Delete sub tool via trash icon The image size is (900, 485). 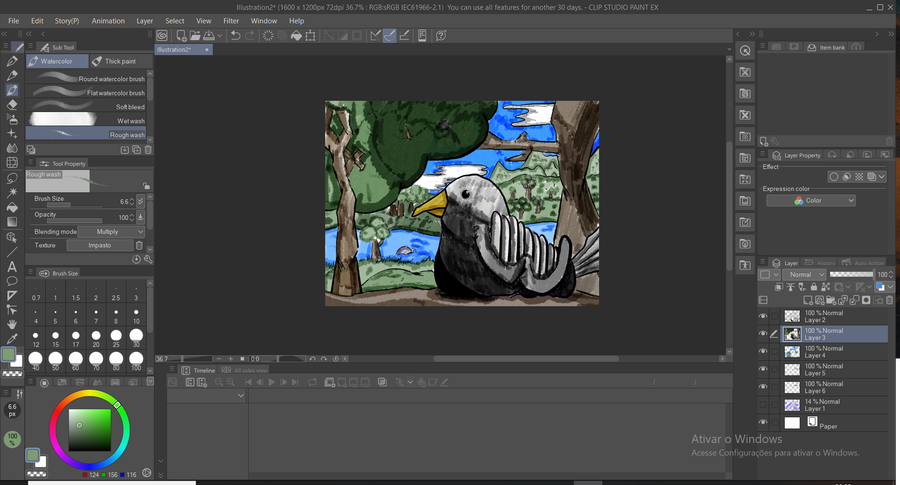coord(148,150)
